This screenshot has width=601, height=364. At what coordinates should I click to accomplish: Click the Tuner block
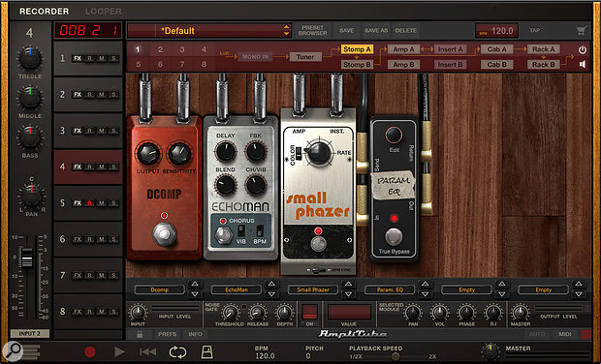(x=305, y=57)
